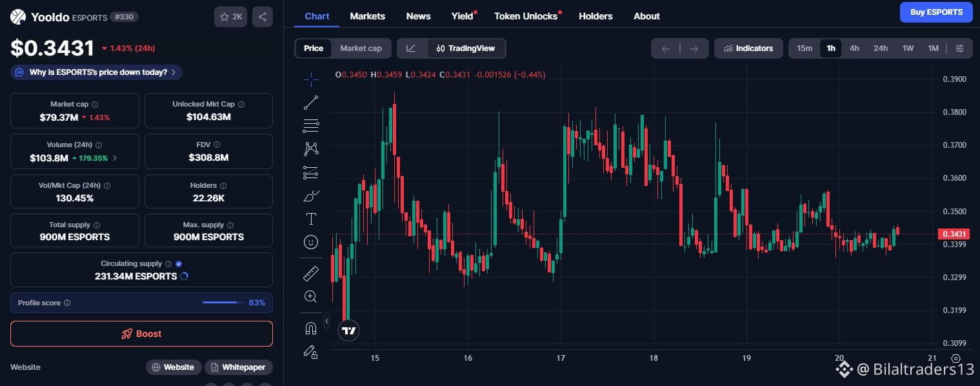
Task: Set chart interval to 1W
Action: click(908, 48)
